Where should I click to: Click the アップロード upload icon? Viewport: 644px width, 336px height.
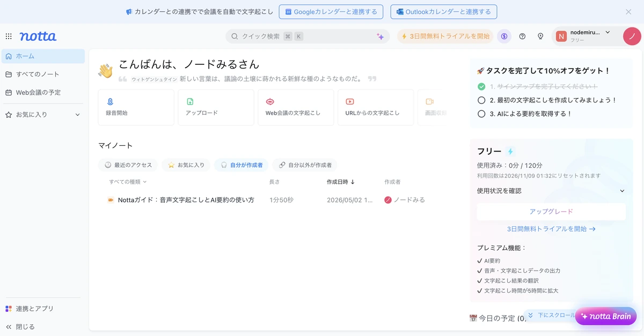pos(190,101)
